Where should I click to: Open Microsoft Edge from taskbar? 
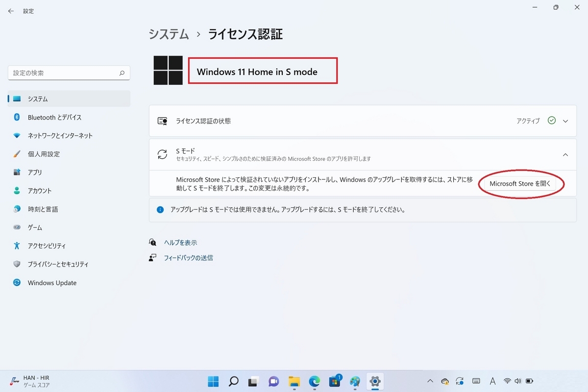[314, 381]
